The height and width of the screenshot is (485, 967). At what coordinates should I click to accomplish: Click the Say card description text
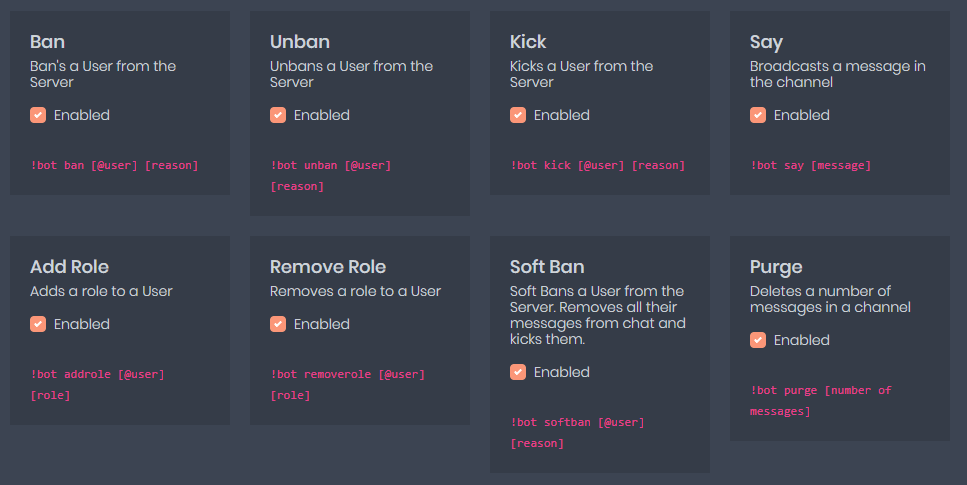(837, 74)
